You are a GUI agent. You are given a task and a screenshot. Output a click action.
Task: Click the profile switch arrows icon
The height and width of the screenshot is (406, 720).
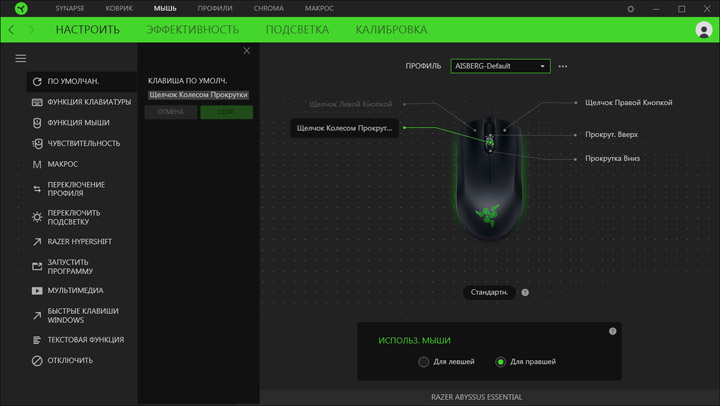click(x=37, y=189)
